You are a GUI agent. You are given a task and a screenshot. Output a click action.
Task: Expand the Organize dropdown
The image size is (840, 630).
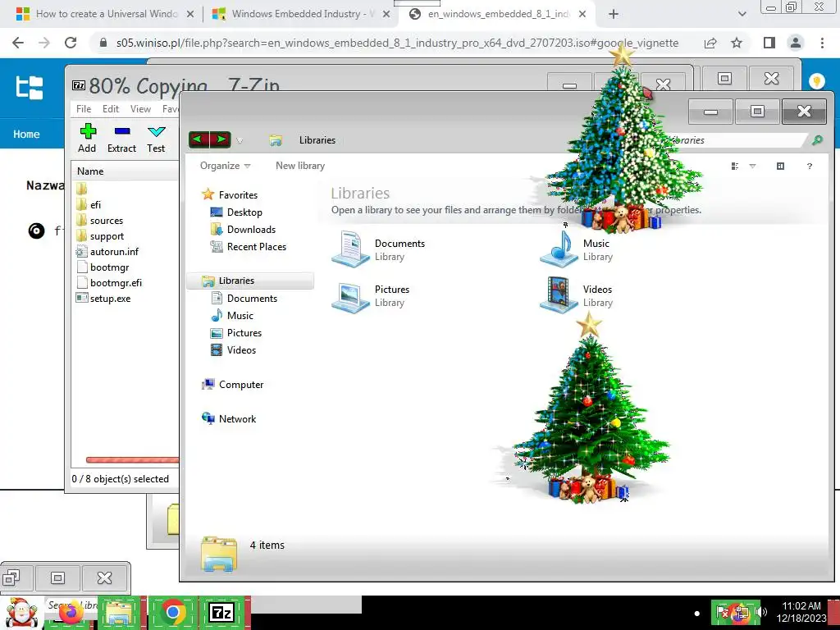coord(225,166)
